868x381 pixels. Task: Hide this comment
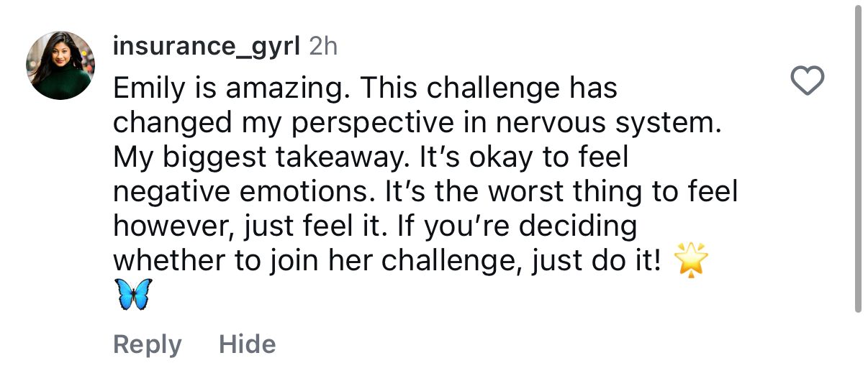pos(247,344)
